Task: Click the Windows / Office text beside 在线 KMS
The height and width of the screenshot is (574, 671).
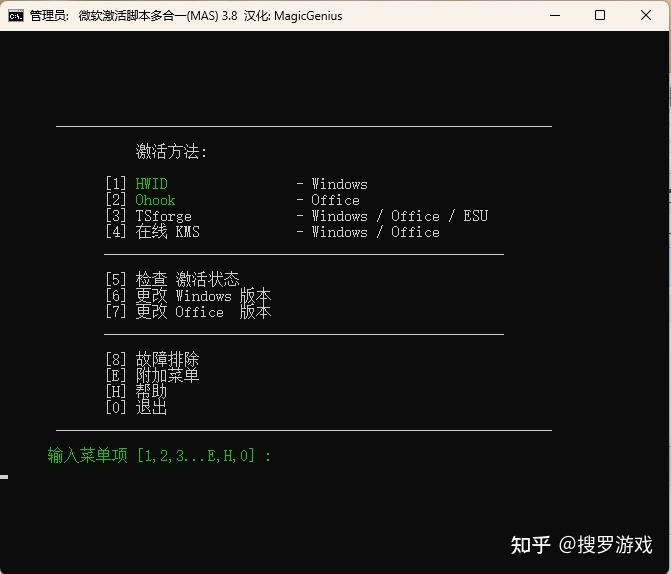Action: (x=375, y=232)
